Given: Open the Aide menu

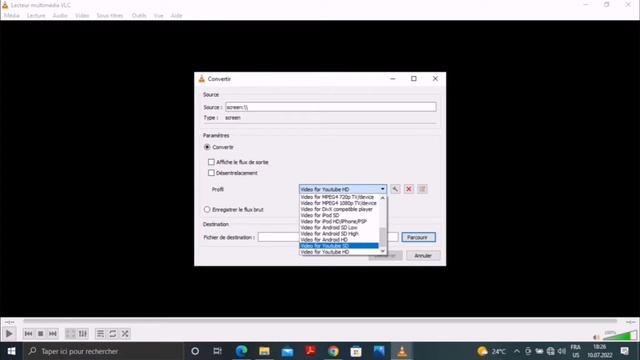Looking at the screenshot, I should pos(176,16).
